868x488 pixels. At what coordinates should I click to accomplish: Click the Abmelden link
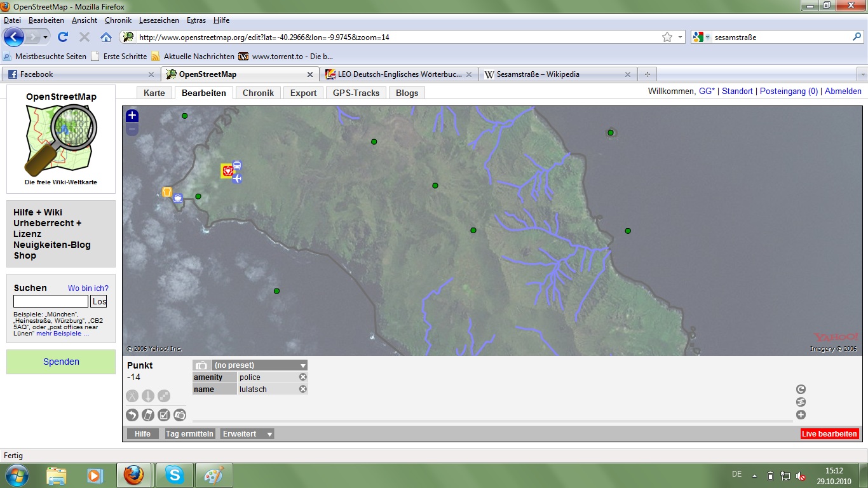coord(843,91)
